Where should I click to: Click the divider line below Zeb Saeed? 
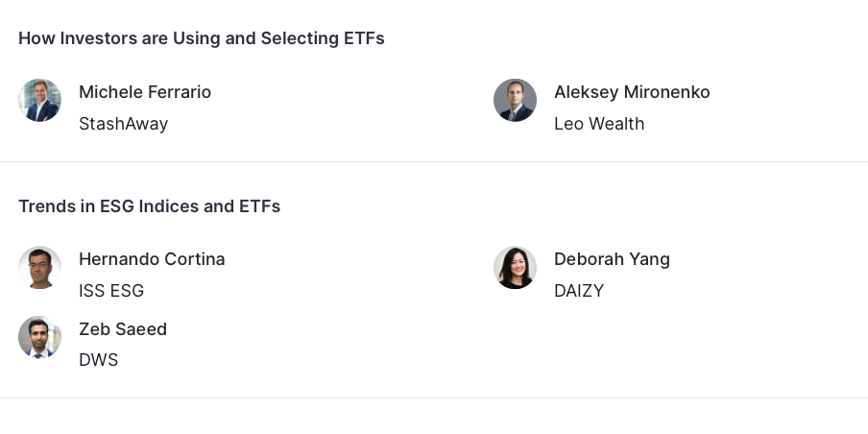click(x=434, y=398)
